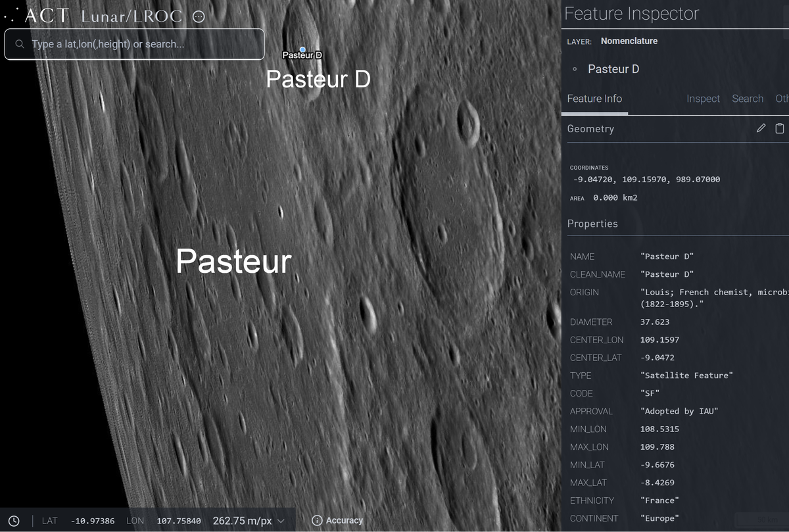Collapse the Geometry section
Screen dimensions: 789x532
click(590, 129)
